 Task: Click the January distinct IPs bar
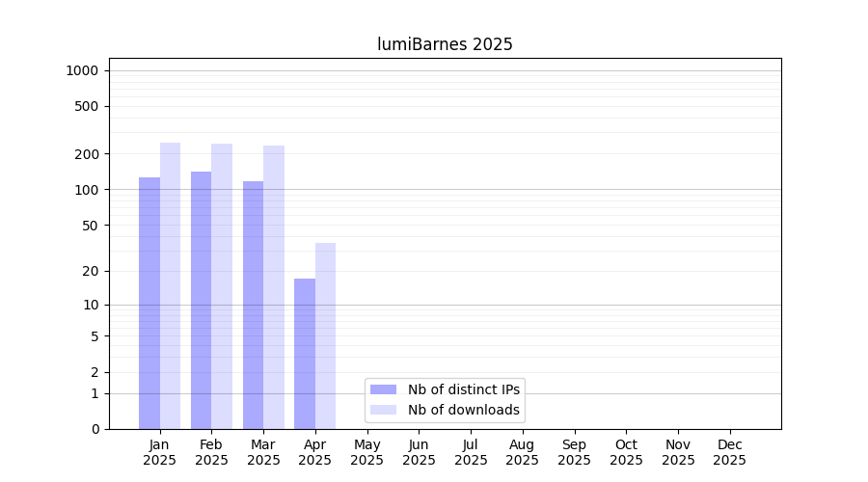[149, 303]
